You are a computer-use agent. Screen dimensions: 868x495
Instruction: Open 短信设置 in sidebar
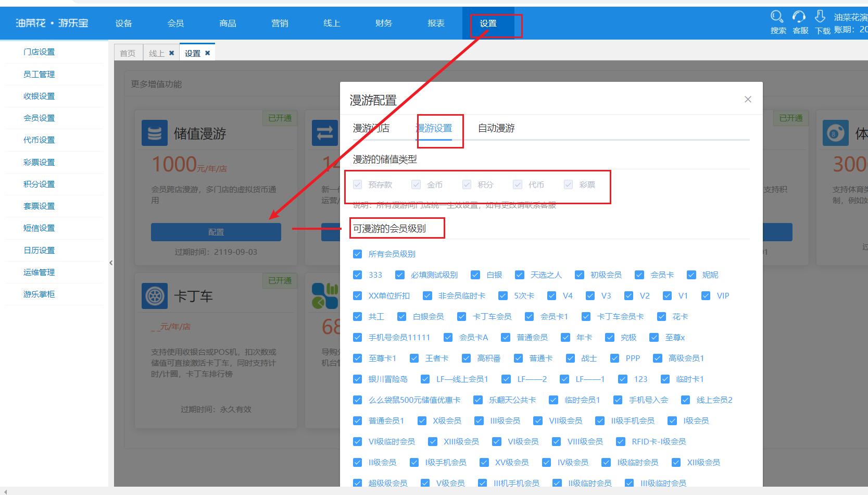pos(39,228)
